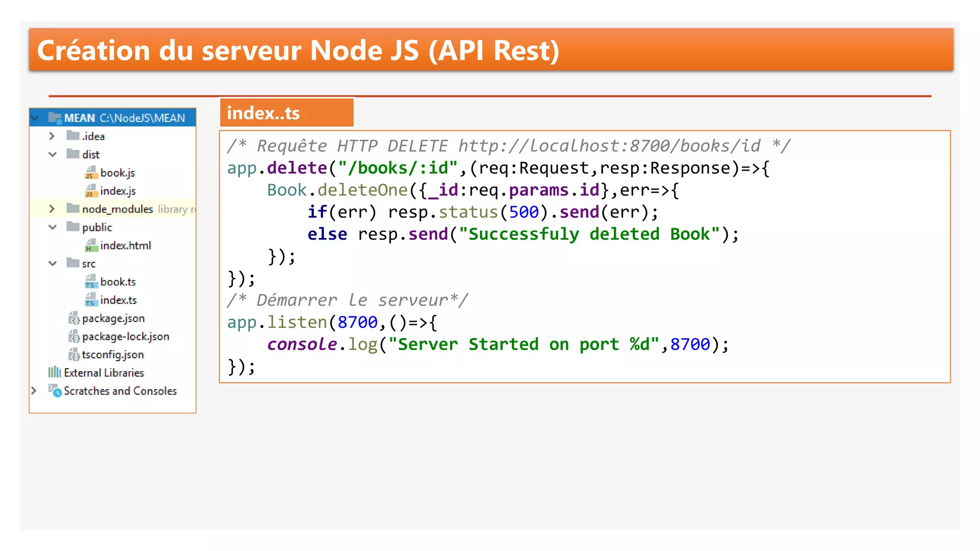Click the index.js file icon
Viewport: 980px width, 551px height.
click(x=91, y=191)
